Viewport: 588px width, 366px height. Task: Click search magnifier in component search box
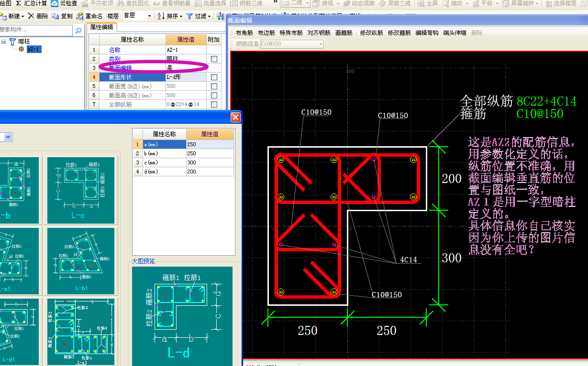(79, 31)
